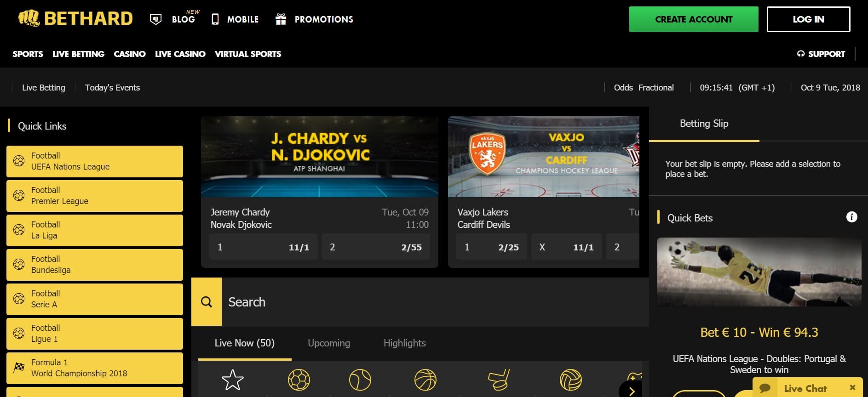Select the football sport filter icon
Screen dimensions: 868x397
299,380
